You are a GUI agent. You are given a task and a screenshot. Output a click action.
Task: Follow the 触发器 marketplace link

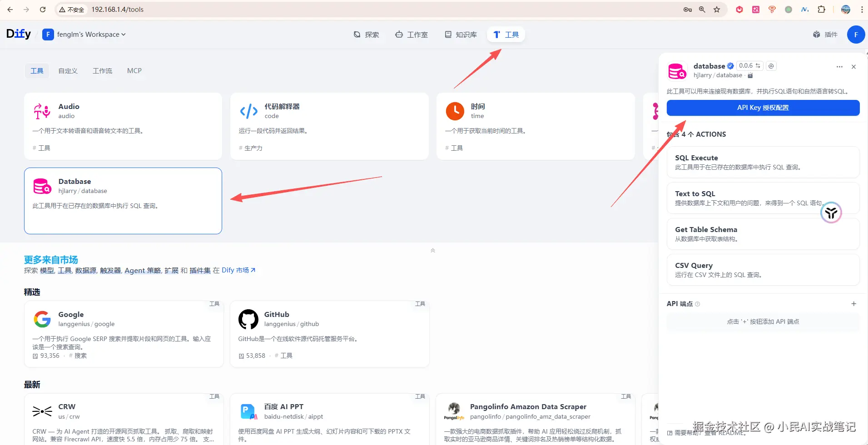pyautogui.click(x=110, y=270)
